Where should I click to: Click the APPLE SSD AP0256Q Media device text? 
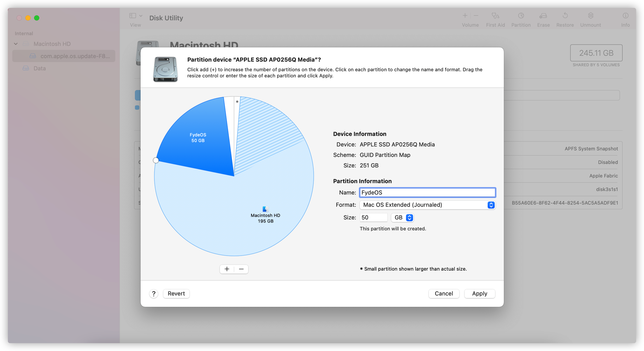(397, 144)
